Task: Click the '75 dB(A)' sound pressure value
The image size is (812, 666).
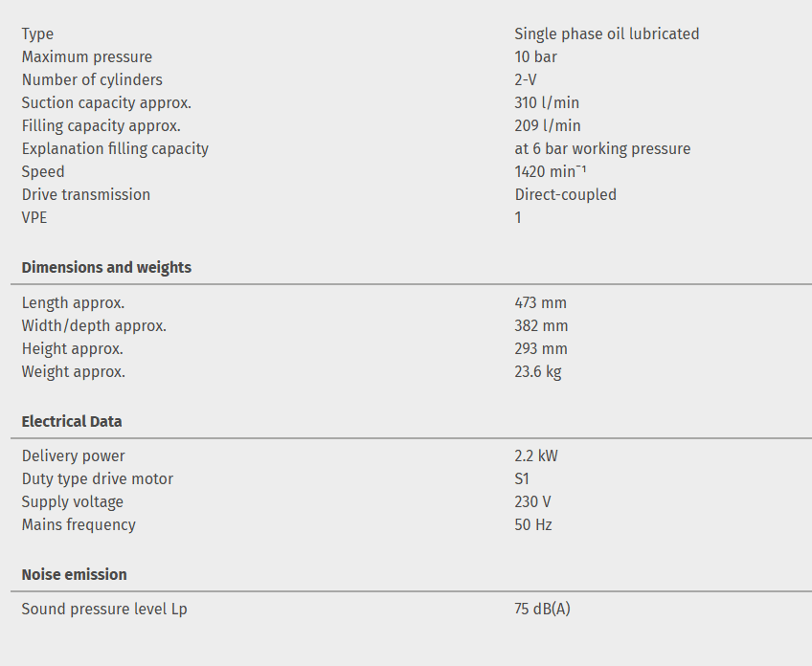Action: pyautogui.click(x=542, y=610)
